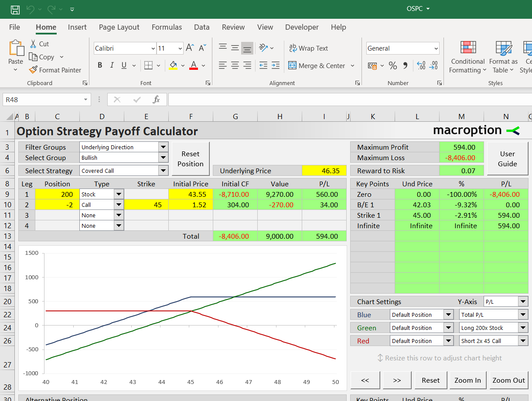The width and height of the screenshot is (532, 401).
Task: Click the Insert Function fx icon
Action: 157,99
